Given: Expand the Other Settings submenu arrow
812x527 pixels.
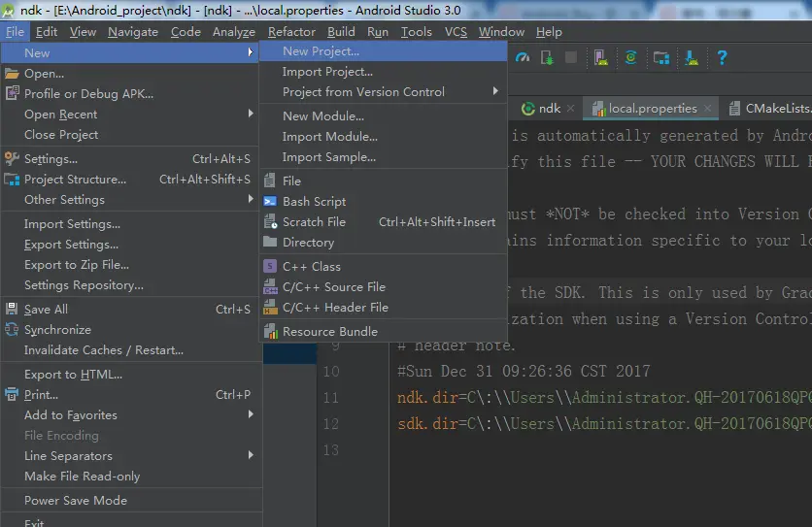Looking at the screenshot, I should (x=251, y=199).
